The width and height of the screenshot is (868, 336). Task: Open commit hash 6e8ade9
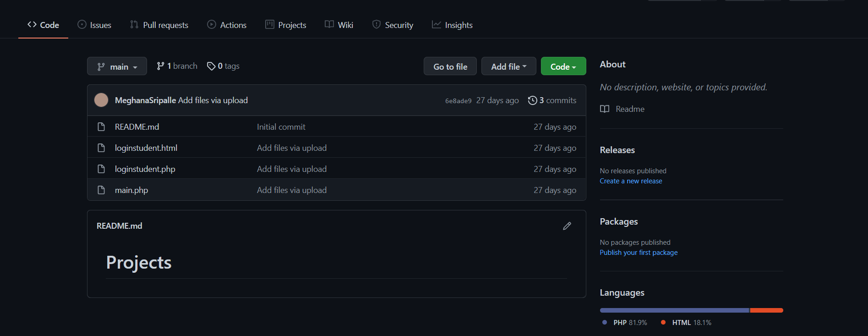tap(458, 101)
